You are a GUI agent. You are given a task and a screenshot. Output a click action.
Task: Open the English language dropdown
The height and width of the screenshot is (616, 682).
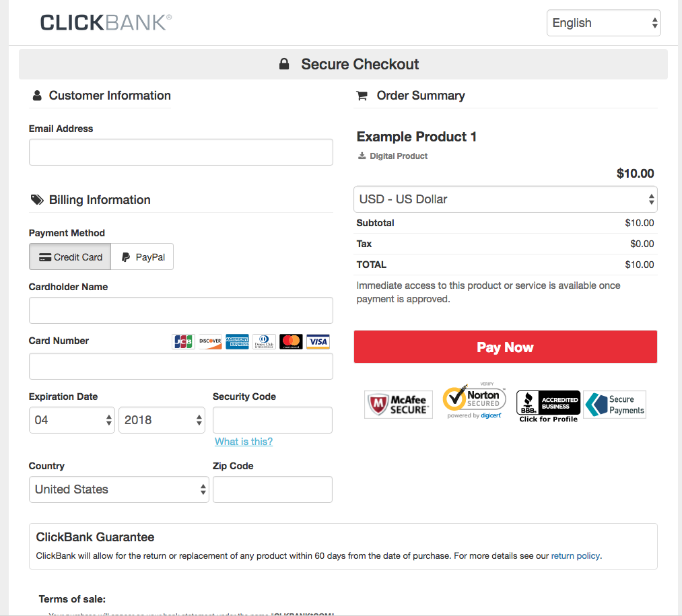click(x=603, y=23)
